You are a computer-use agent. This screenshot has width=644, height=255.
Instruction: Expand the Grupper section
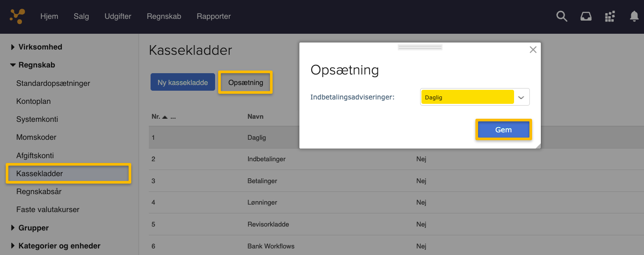click(32, 227)
